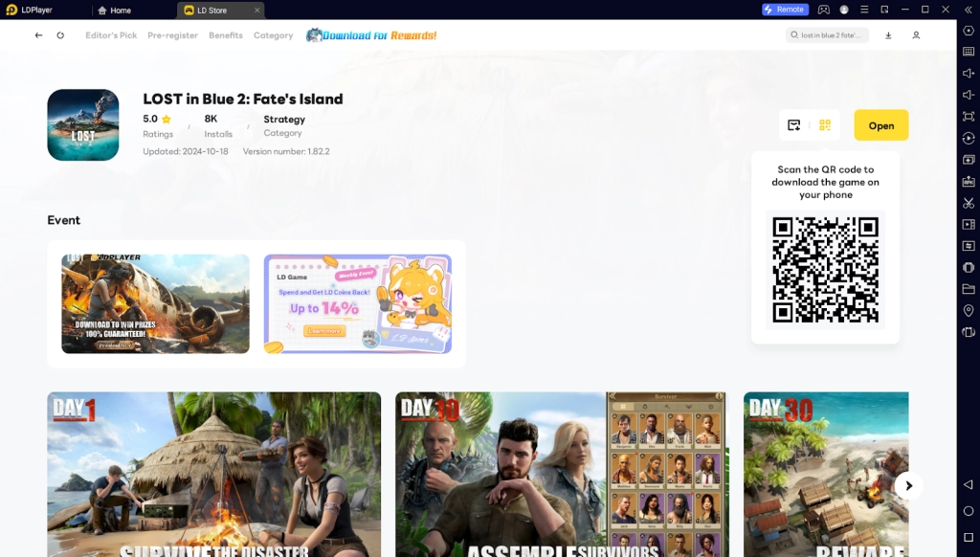The width and height of the screenshot is (980, 557).
Task: Open the LD Coins 14% event banner
Action: point(358,303)
